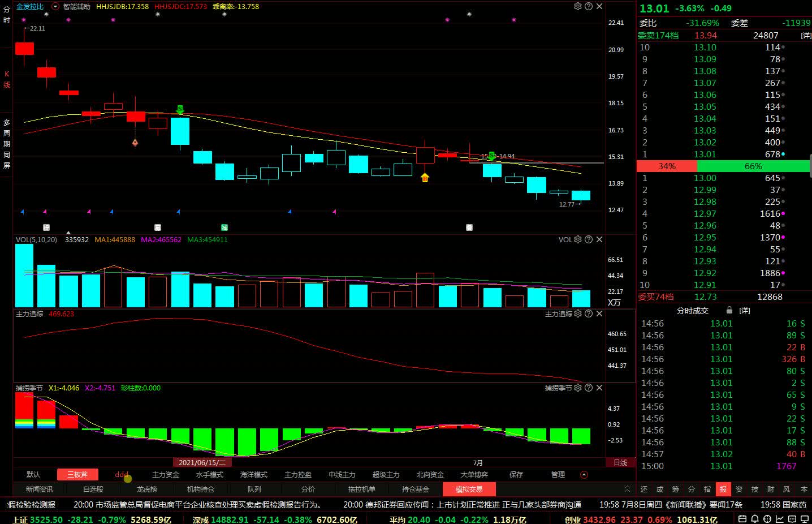Switch to 财 tab in right panel
Image resolution: width=812 pixels, height=524 pixels.
(771, 489)
